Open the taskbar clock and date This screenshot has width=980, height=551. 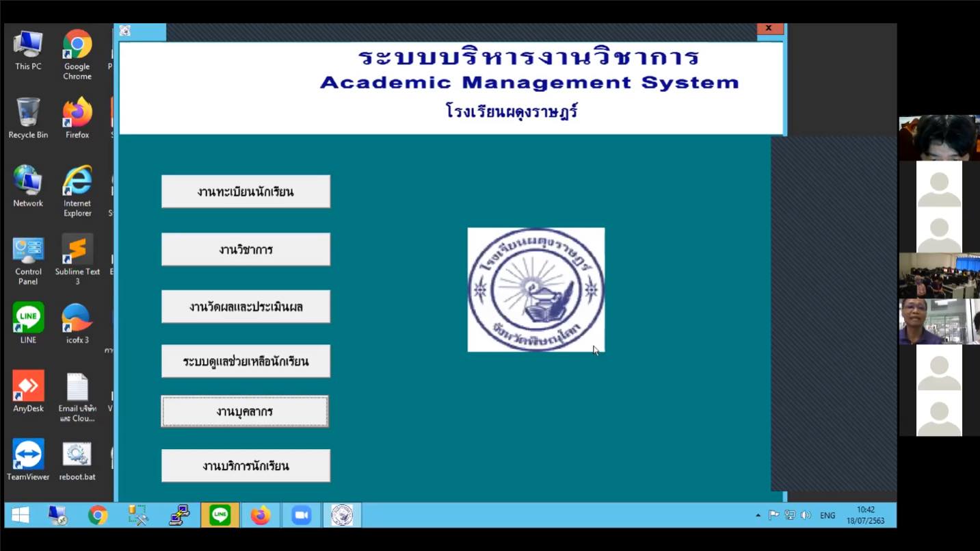(865, 515)
